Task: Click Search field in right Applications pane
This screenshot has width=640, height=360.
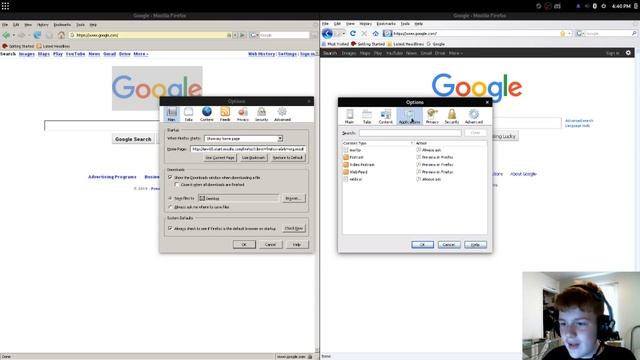Action: [410, 133]
